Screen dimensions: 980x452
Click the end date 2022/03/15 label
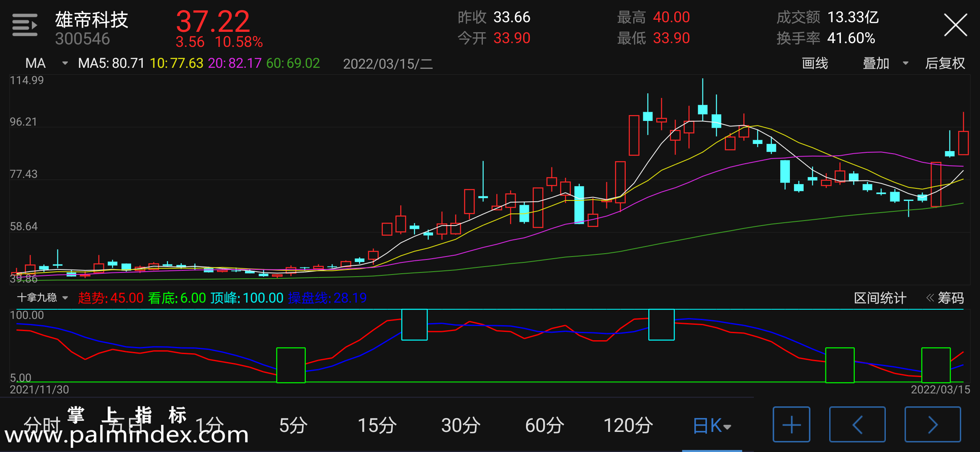[940, 390]
